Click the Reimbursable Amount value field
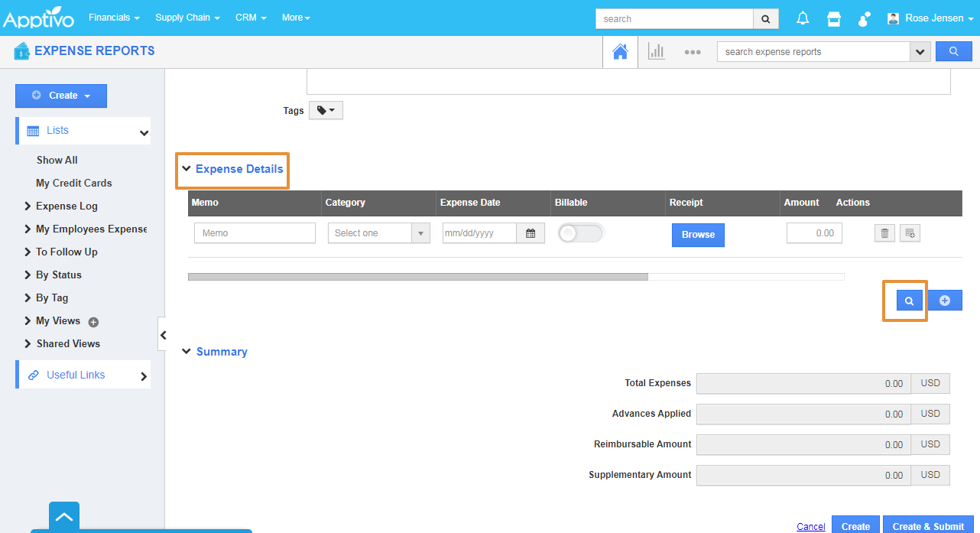Image resolution: width=980 pixels, height=533 pixels. point(804,444)
